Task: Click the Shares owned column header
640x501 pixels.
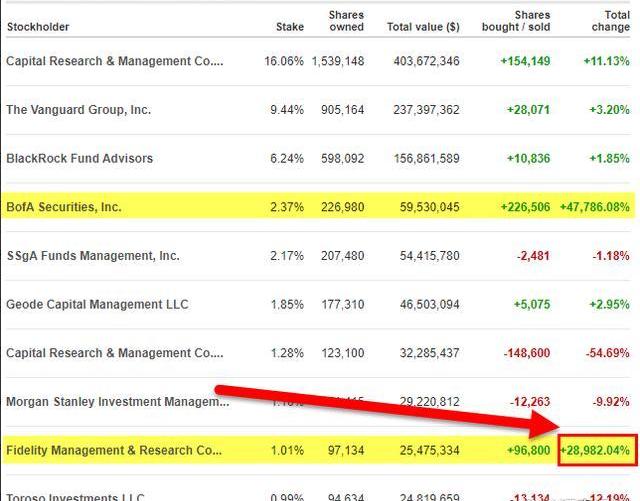Action: [346, 21]
